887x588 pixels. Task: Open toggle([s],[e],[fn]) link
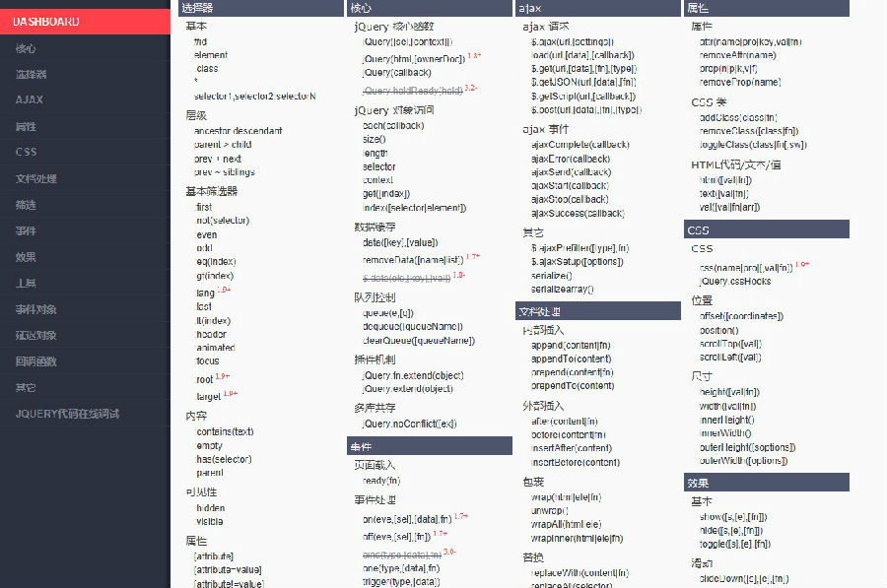click(x=735, y=544)
